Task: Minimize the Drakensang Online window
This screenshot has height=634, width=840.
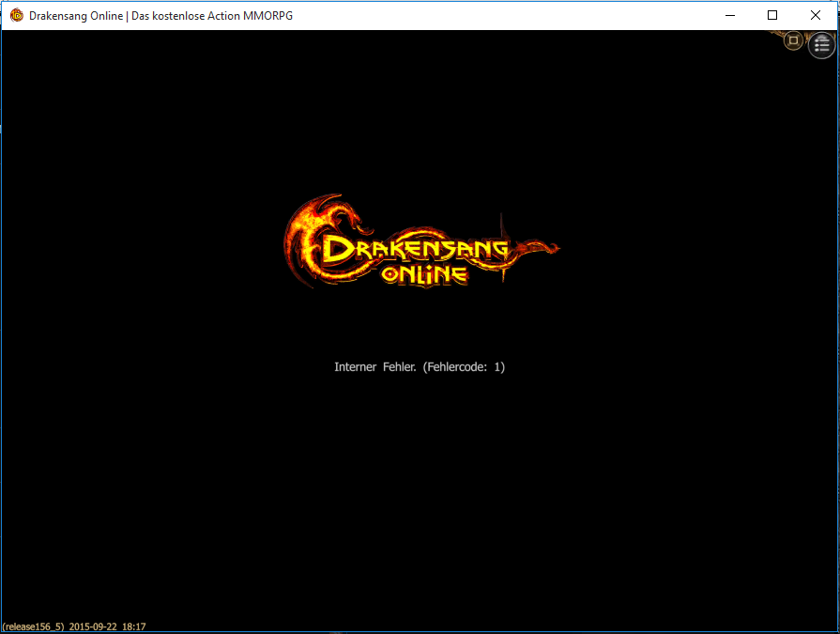Action: pyautogui.click(x=729, y=16)
